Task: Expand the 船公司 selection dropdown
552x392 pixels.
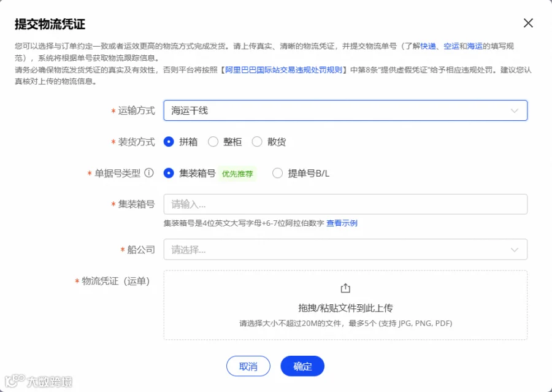Action: [x=345, y=249]
